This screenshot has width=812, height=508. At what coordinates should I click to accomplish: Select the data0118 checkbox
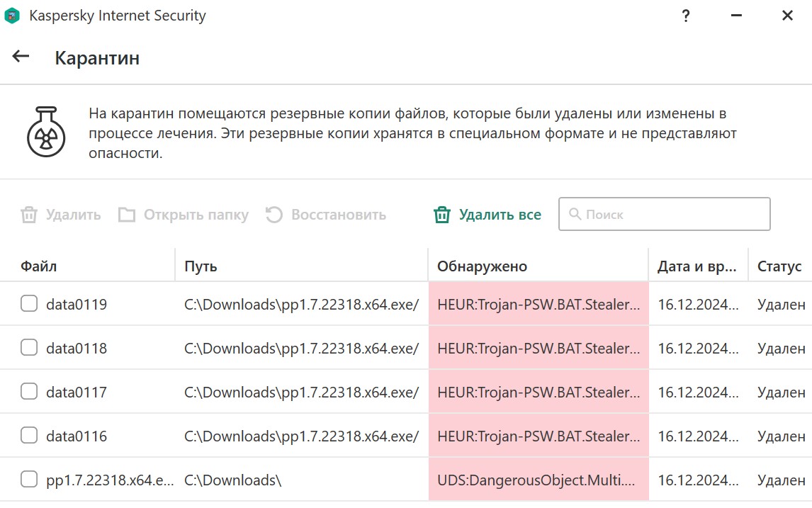click(x=29, y=348)
